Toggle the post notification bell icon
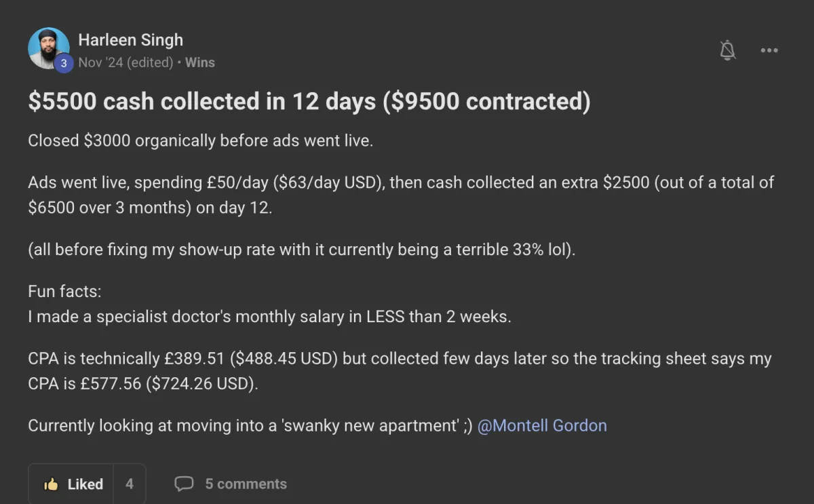The image size is (814, 504). tap(728, 50)
